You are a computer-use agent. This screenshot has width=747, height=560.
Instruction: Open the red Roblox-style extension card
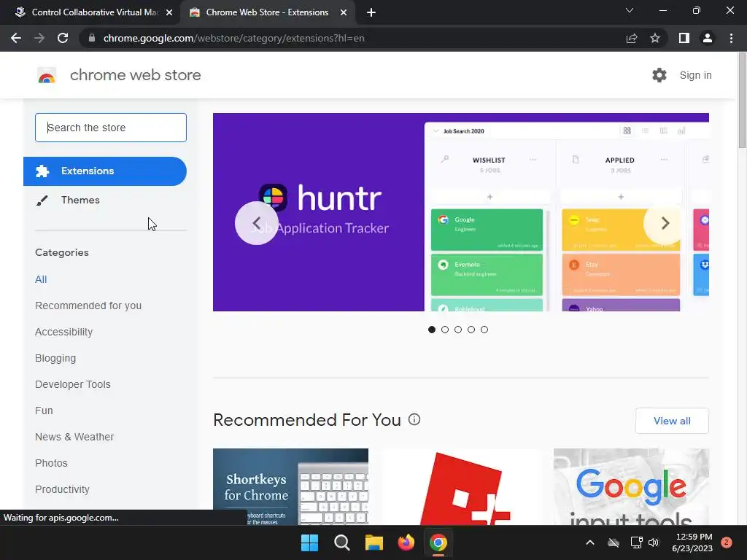click(x=461, y=486)
